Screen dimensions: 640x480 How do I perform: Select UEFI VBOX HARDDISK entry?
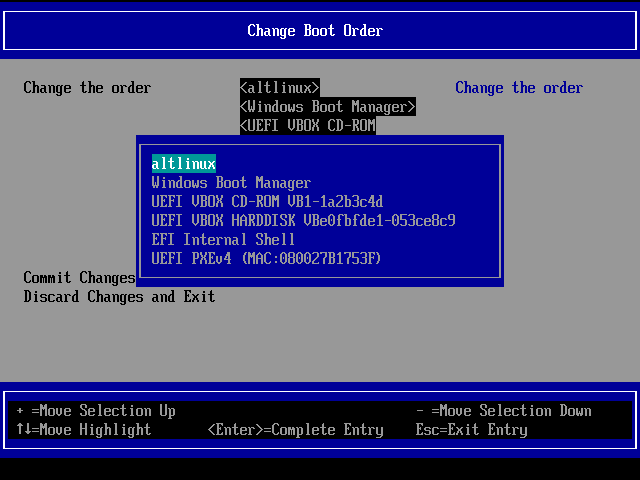(x=303, y=220)
